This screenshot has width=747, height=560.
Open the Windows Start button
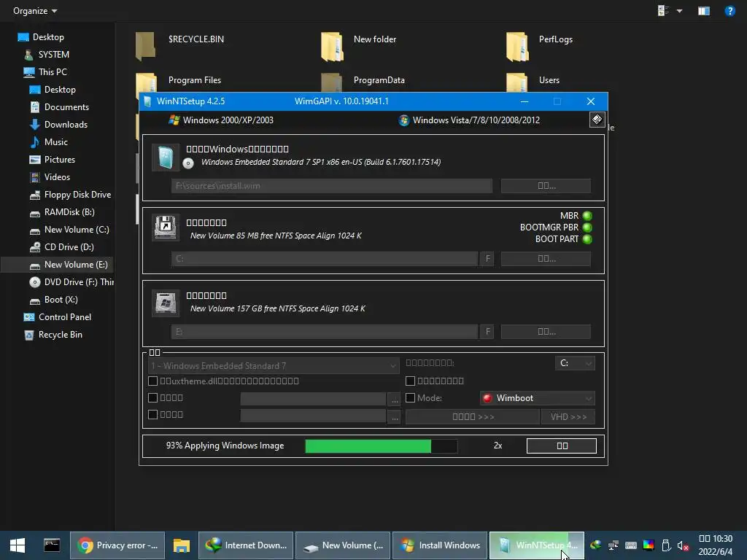[18, 545]
